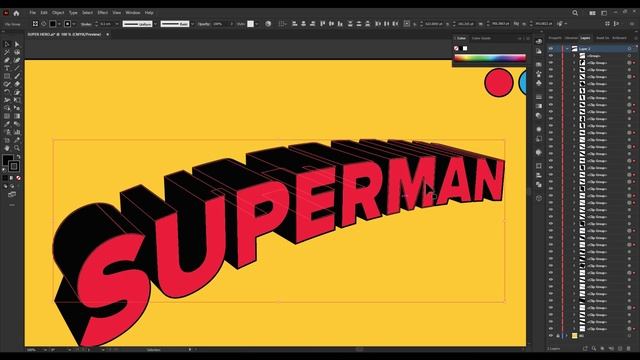The width and height of the screenshot is (640, 360).
Task: Open the control bar stroke color dropdown
Action: pos(74,24)
